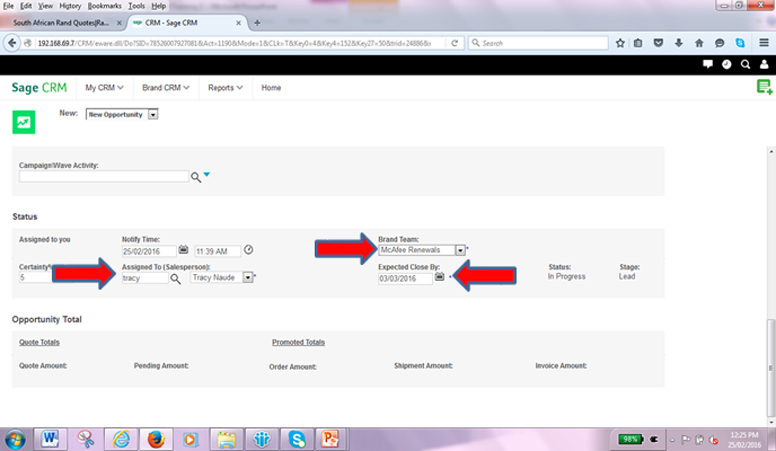Screen dimensions: 776x451
Task: Click the Expected Close By date field
Action: tap(405, 279)
